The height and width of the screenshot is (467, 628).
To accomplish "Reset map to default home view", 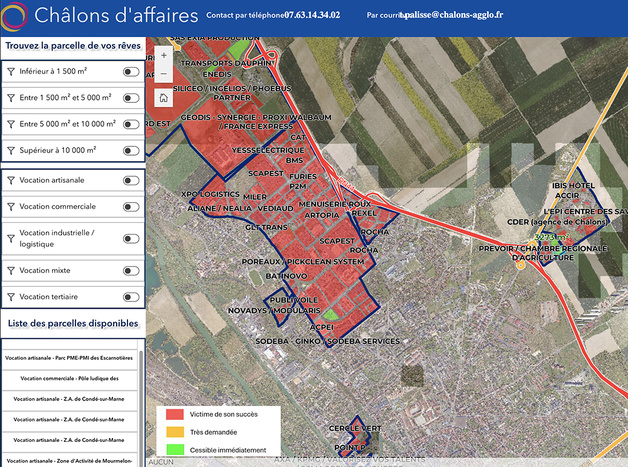I will point(164,98).
